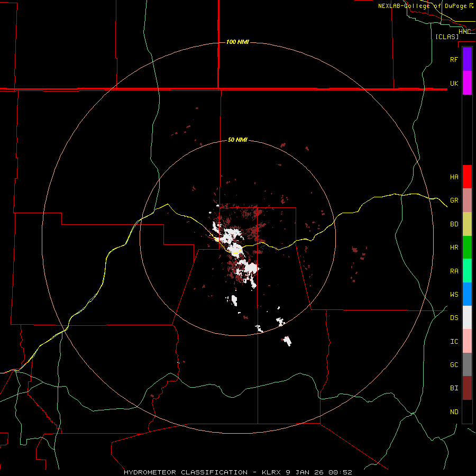Click the DS legend label
Viewport: 476px width, 476px height.
coord(454,318)
